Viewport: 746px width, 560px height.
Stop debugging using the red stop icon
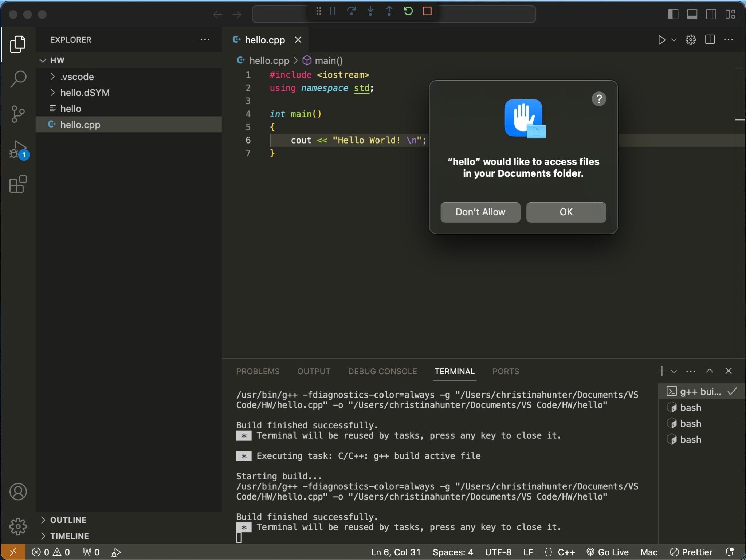click(427, 11)
